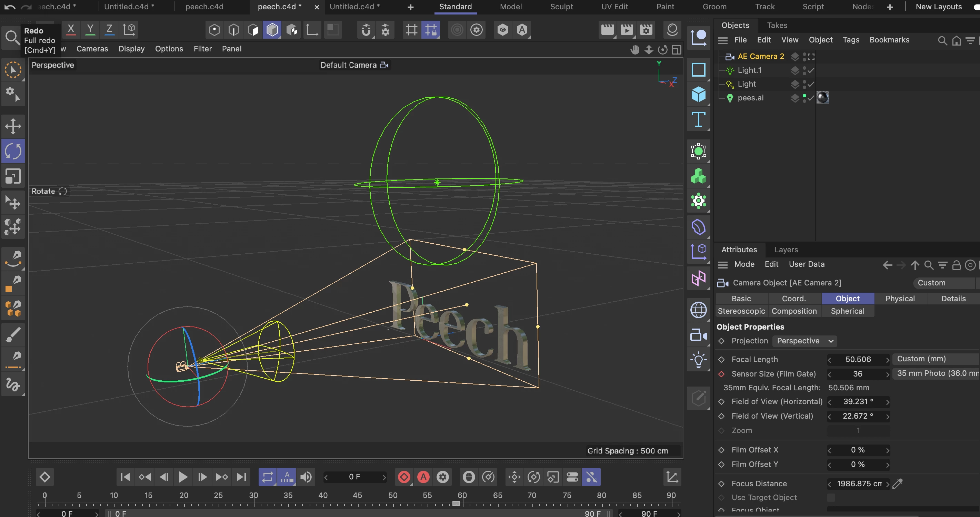Click the New Layouts button
The height and width of the screenshot is (517, 980).
pos(939,7)
